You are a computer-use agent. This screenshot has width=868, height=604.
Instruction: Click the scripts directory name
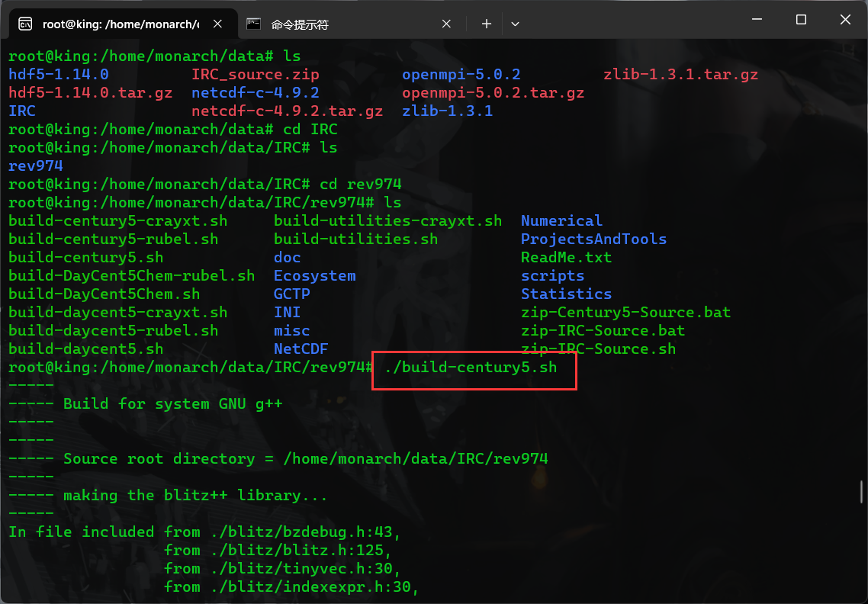552,275
